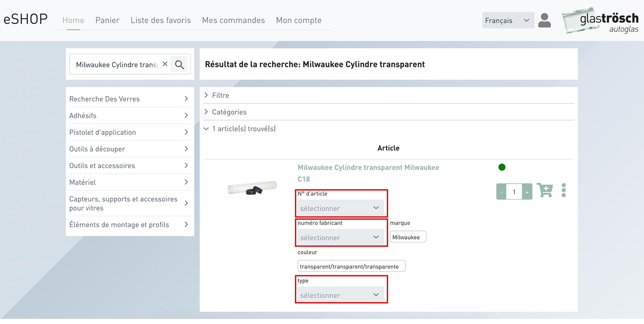Expand Outils à découper category
Image resolution: width=644 pixels, height=324 pixels.
coord(129,149)
